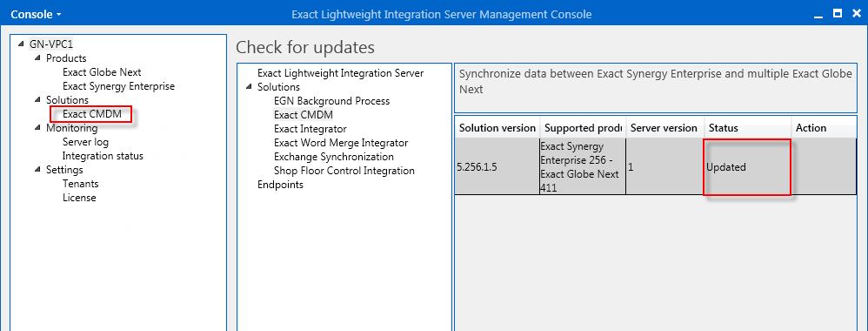
Task: Open the Console dropdown menu
Action: tap(36, 14)
